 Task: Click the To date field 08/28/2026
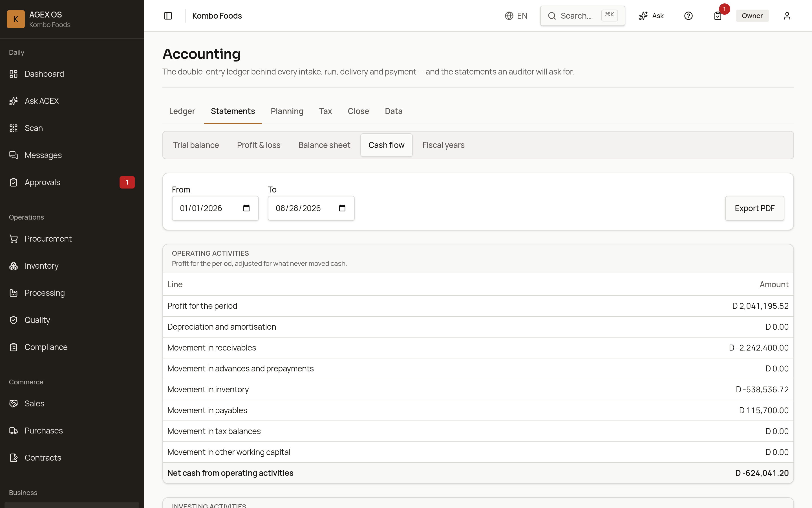pyautogui.click(x=311, y=208)
